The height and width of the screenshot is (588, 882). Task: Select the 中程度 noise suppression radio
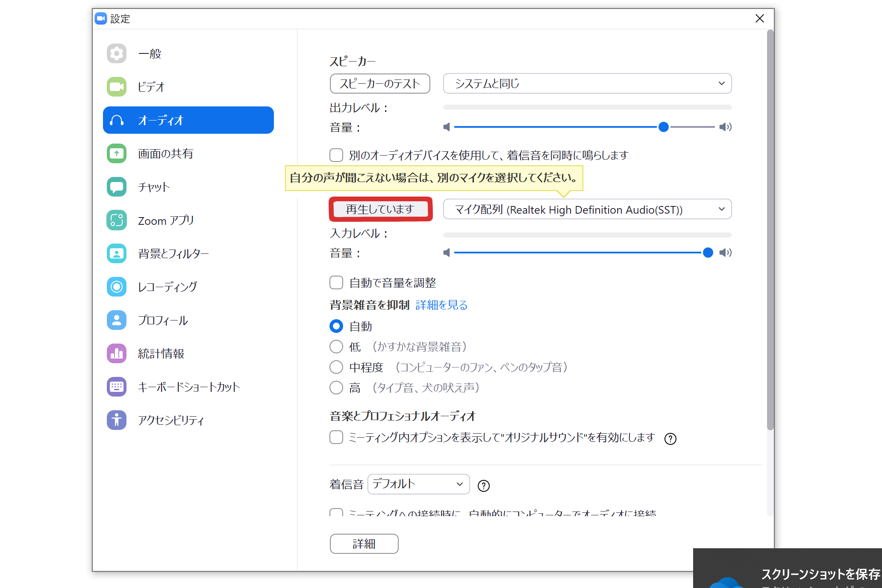(x=336, y=367)
